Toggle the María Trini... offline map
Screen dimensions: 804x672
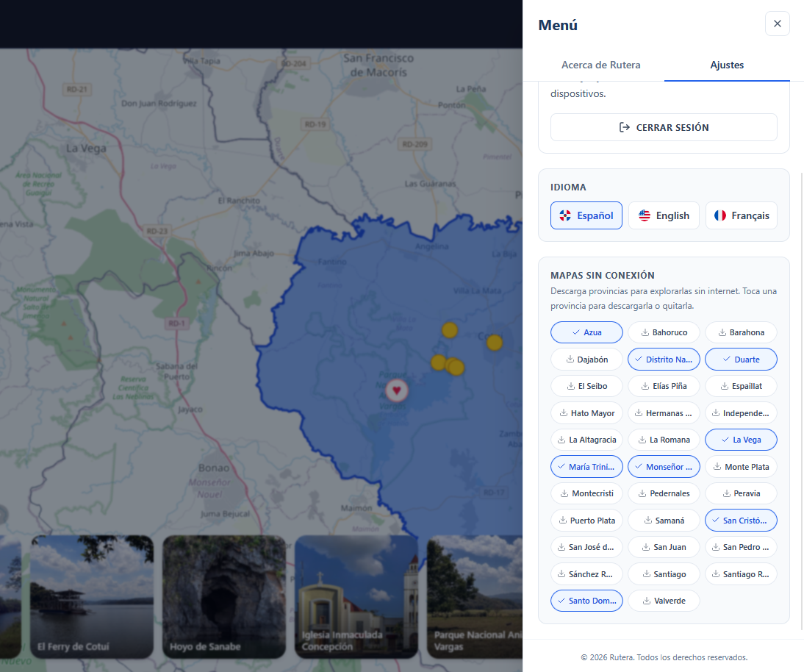586,467
